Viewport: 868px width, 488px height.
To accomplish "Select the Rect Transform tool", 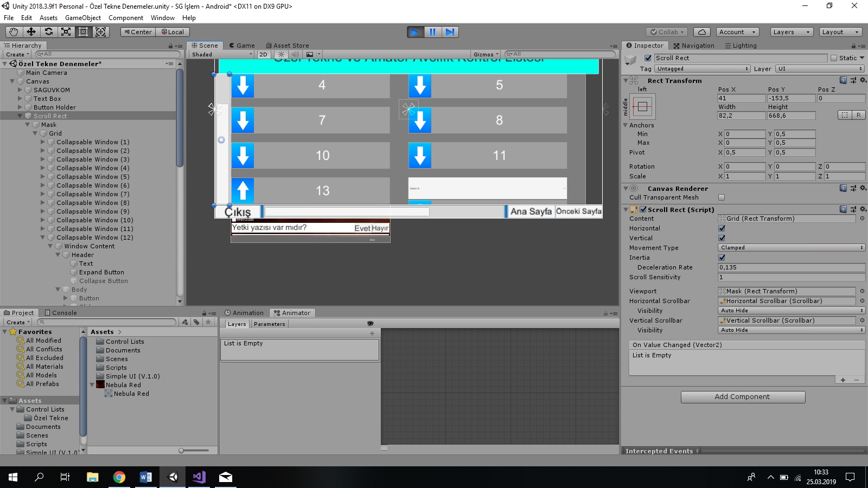I will pyautogui.click(x=83, y=32).
